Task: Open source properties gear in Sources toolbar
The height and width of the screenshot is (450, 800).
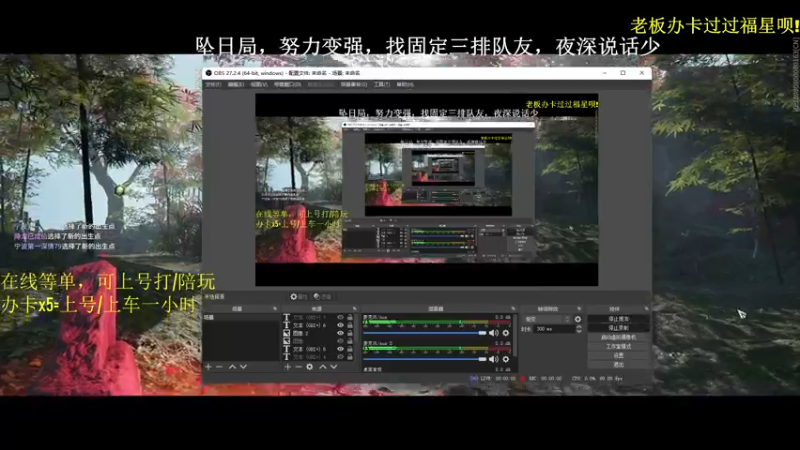Action: pyautogui.click(x=310, y=367)
